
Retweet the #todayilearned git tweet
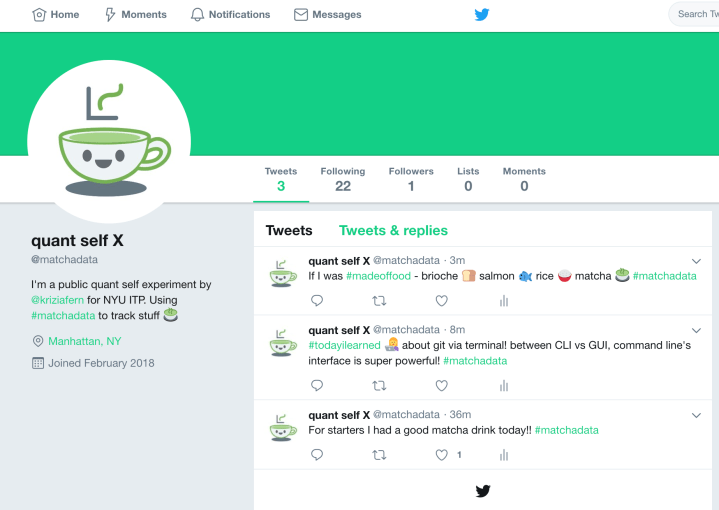pos(379,386)
